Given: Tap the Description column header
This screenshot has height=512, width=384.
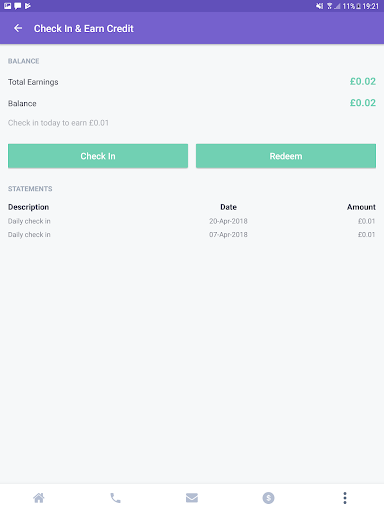Looking at the screenshot, I should pyautogui.click(x=28, y=207).
